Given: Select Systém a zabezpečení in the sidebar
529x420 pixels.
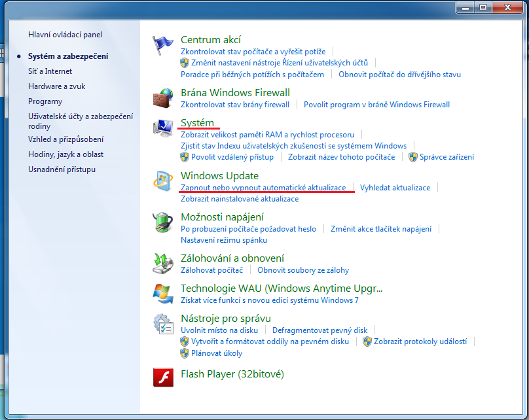Looking at the screenshot, I should [x=68, y=56].
